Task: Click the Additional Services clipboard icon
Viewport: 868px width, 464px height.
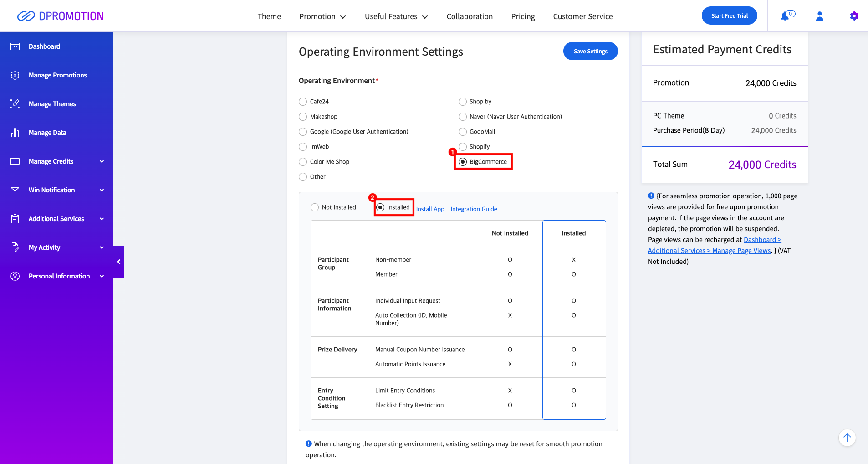Action: 15,219
